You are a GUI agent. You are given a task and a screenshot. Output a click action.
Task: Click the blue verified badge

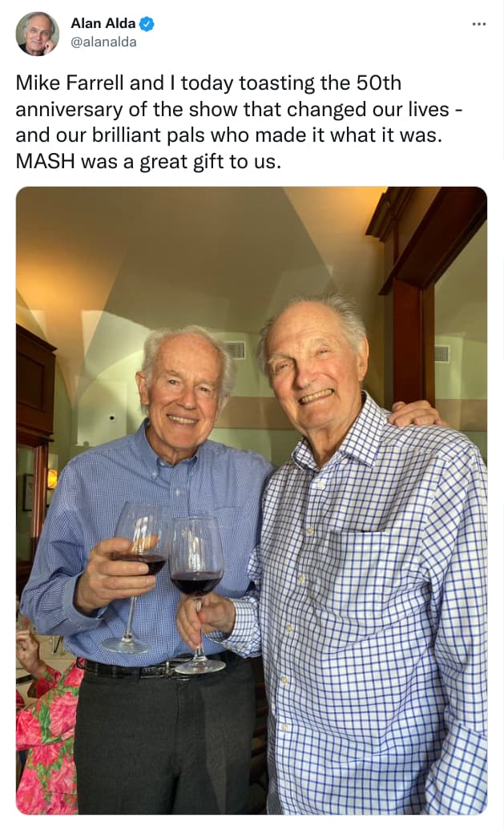coord(147,24)
